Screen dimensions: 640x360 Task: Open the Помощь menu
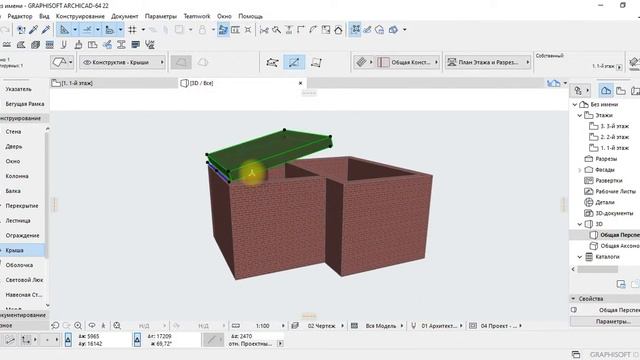coord(250,16)
